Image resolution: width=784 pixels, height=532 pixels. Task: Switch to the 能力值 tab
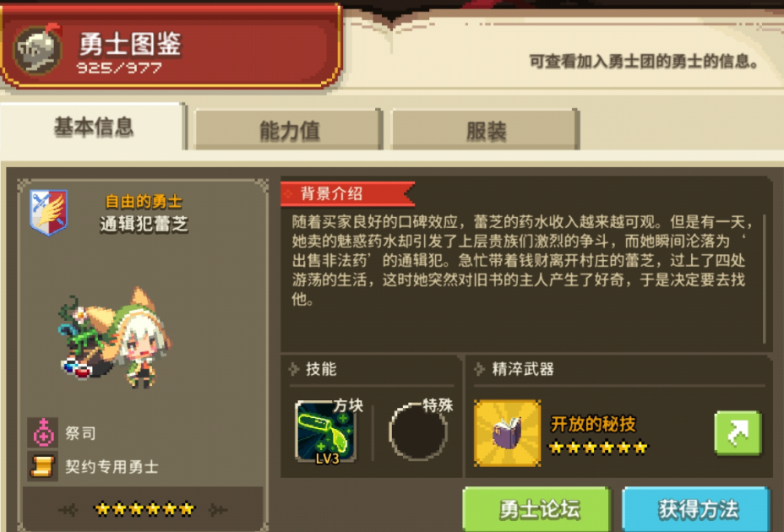click(x=288, y=130)
